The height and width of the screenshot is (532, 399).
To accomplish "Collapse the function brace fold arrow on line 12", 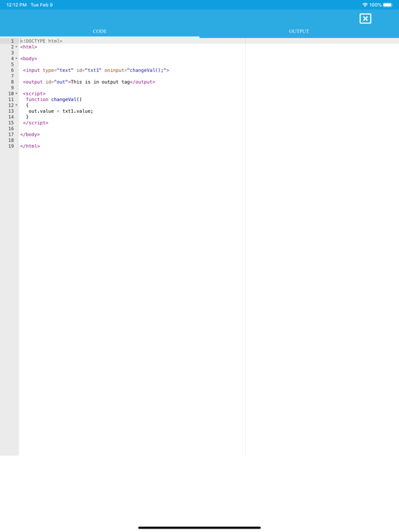I will [17, 105].
